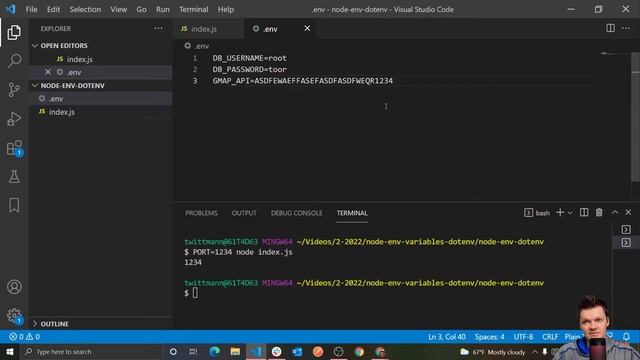Open the Testing beaker view

(14, 176)
